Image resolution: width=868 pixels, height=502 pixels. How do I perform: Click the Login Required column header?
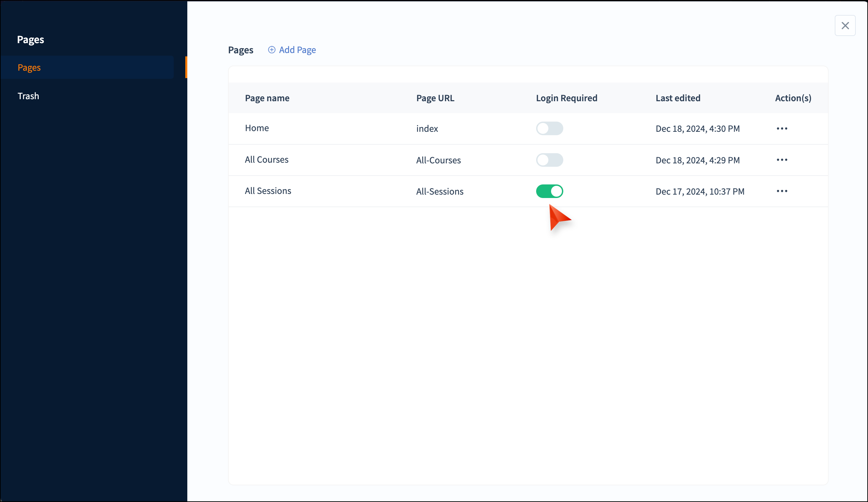pyautogui.click(x=566, y=98)
